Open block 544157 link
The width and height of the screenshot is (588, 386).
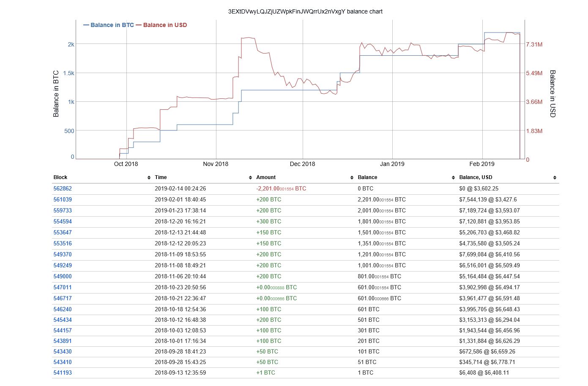click(x=63, y=330)
